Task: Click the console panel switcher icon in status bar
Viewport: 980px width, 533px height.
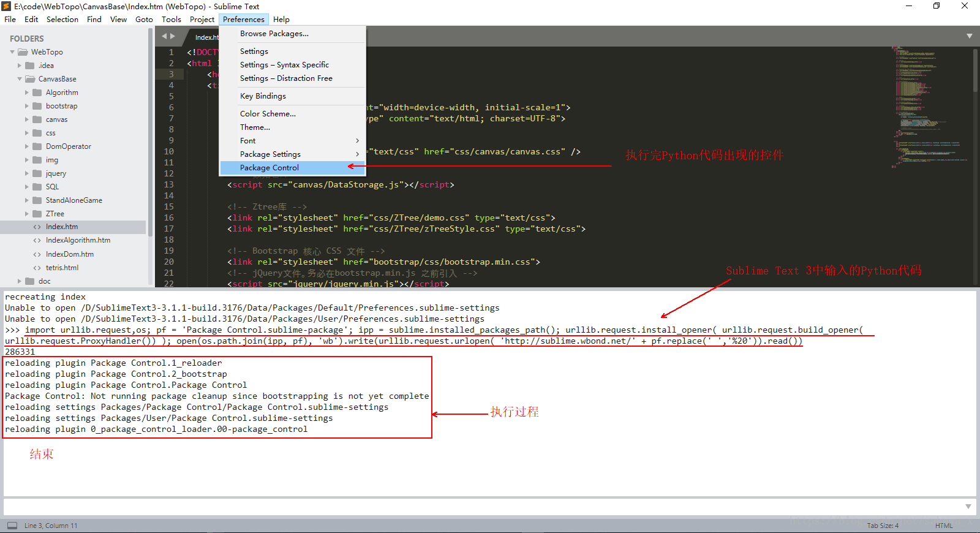Action: click(x=12, y=525)
